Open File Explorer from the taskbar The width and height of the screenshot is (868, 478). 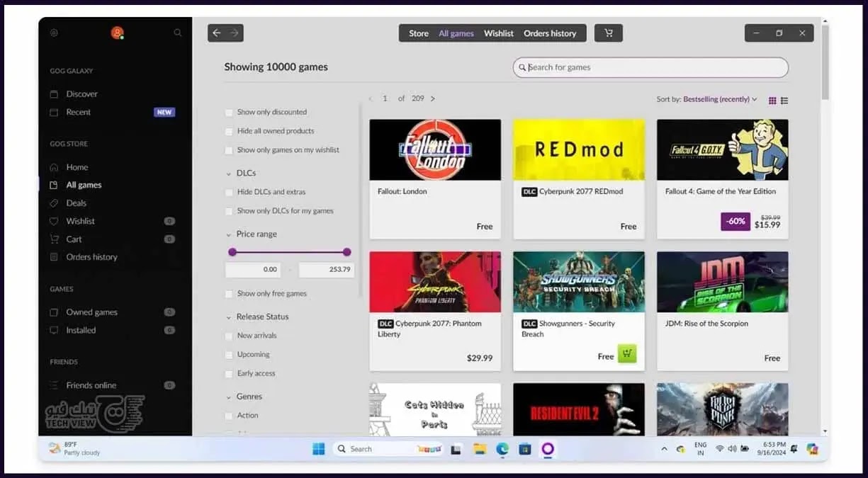(x=480, y=449)
